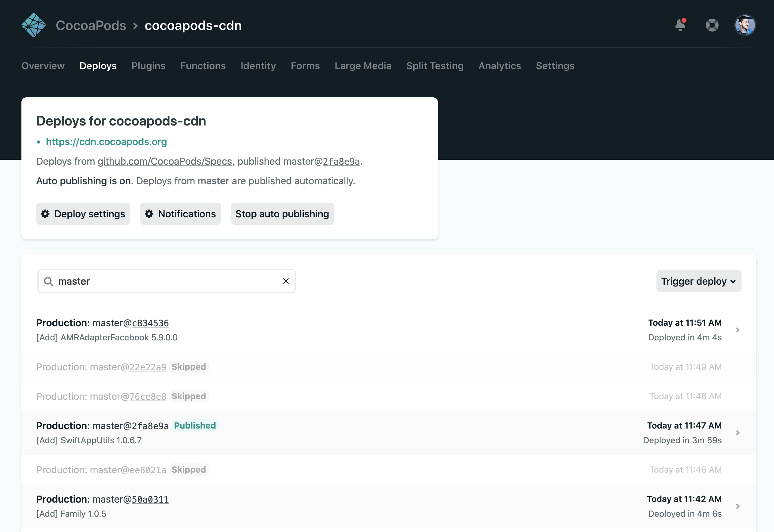
Task: Click the search magnifier icon
Action: point(49,281)
